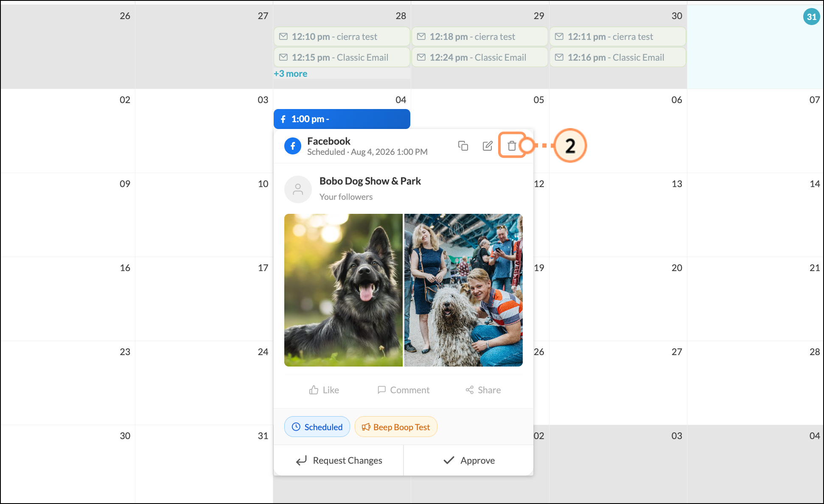Click the black dog photo thumbnail
824x504 pixels.
(x=343, y=290)
